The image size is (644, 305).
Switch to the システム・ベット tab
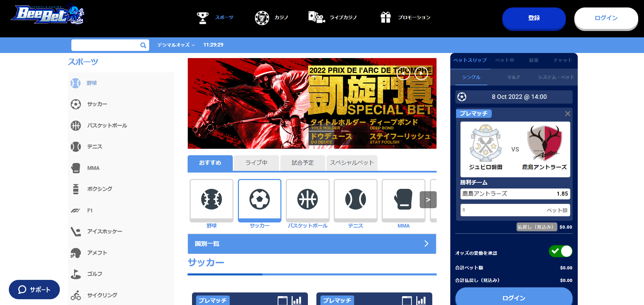[556, 77]
